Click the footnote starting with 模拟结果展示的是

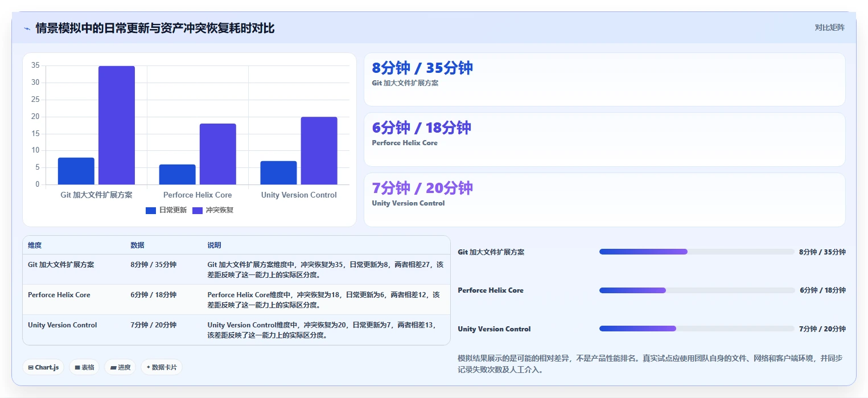650,364
